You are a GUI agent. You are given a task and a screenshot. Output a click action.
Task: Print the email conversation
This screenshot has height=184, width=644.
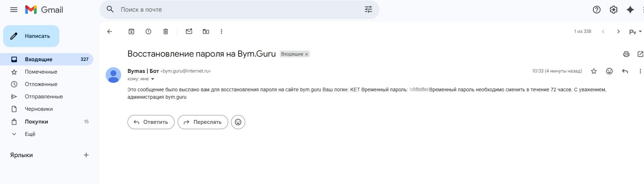tap(626, 54)
